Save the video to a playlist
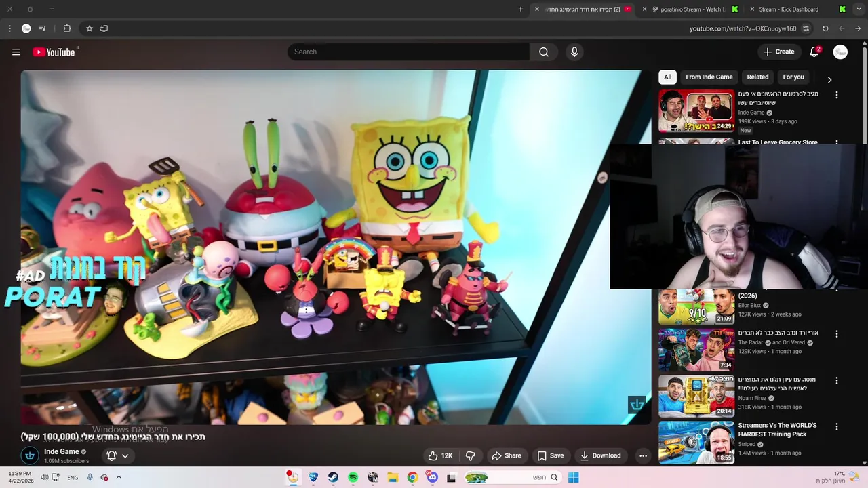 550,455
